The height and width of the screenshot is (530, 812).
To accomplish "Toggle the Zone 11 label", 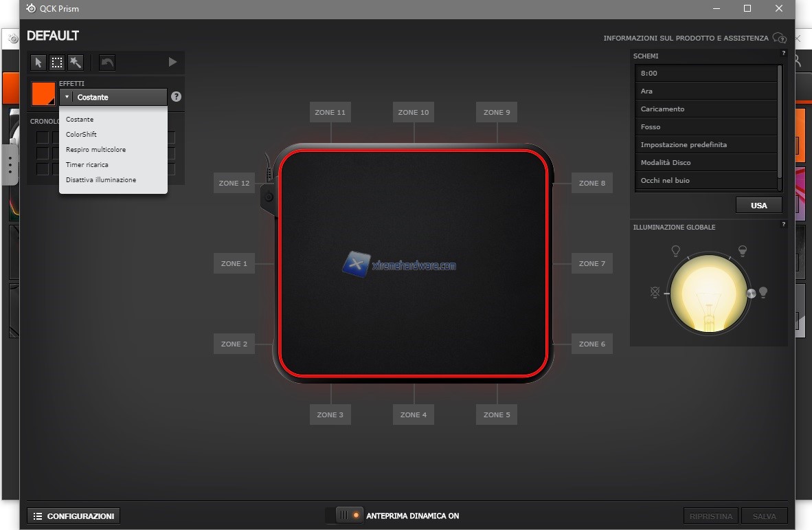I will click(330, 112).
